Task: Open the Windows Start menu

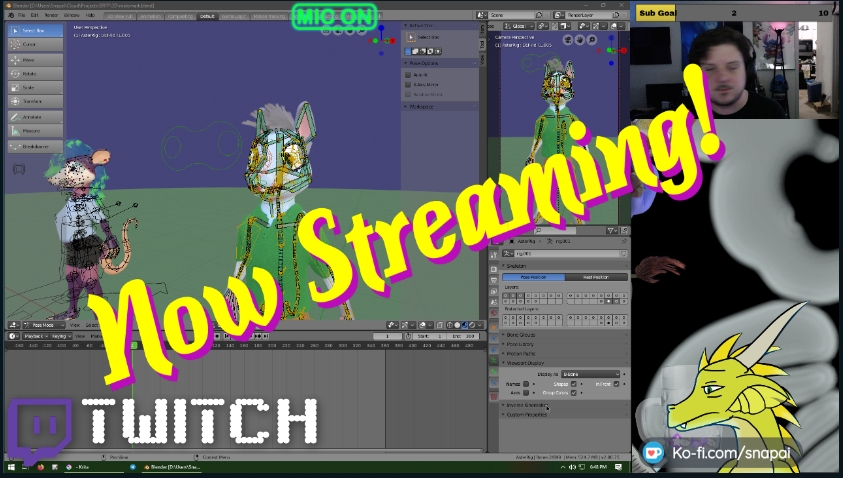Action: point(11,467)
